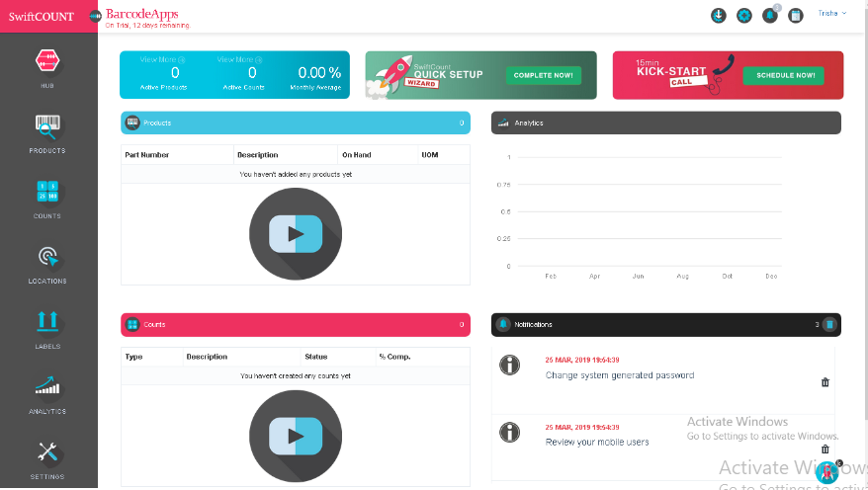Click the Notifications panel bell icon
868x490 pixels.
[503, 325]
